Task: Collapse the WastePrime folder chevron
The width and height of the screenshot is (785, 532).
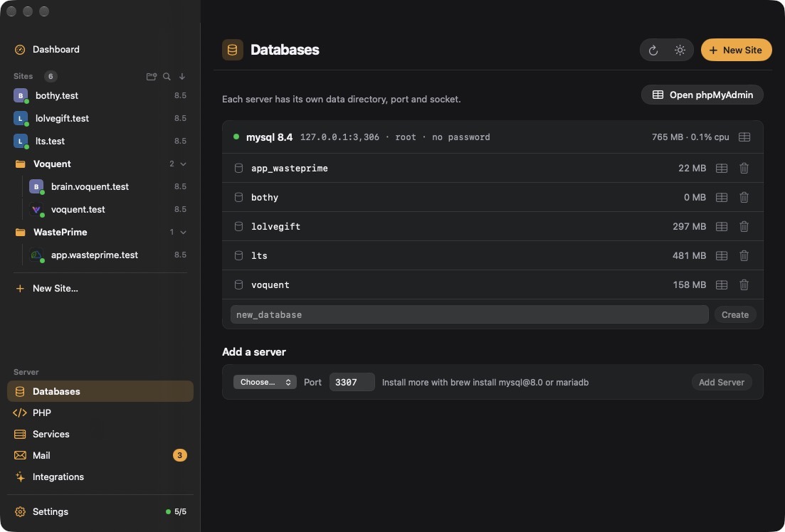Action: pyautogui.click(x=183, y=233)
